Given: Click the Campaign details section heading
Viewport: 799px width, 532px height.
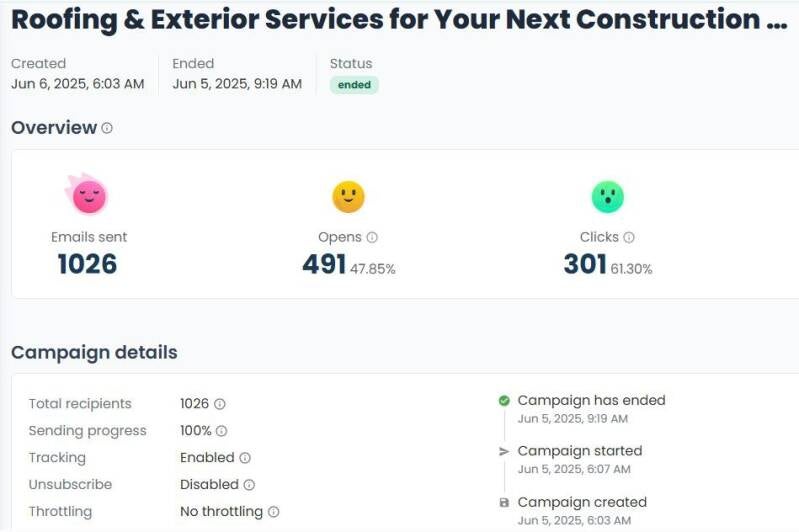Looking at the screenshot, I should pyautogui.click(x=94, y=352).
